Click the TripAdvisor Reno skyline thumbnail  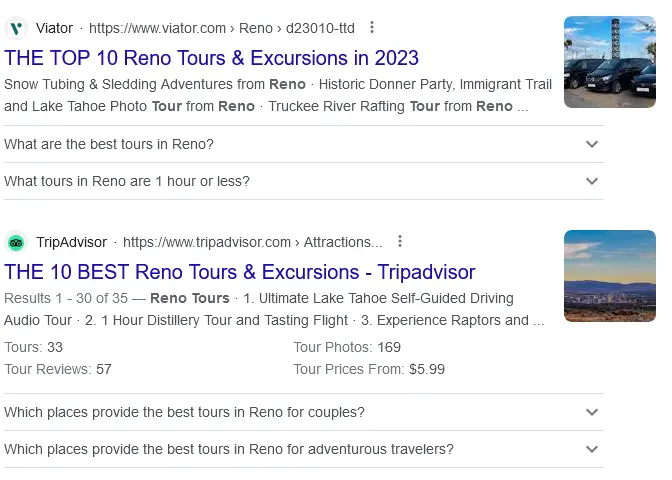609,276
